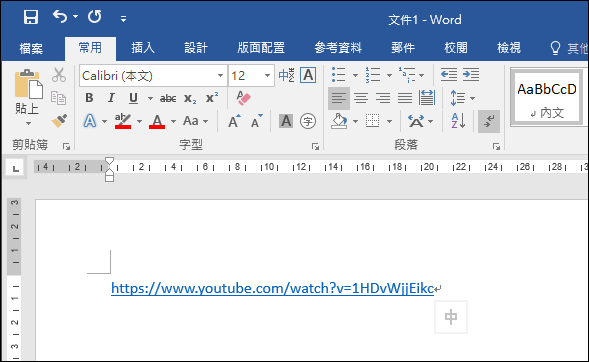Toggle italic formatting
589x362 pixels.
[111, 98]
